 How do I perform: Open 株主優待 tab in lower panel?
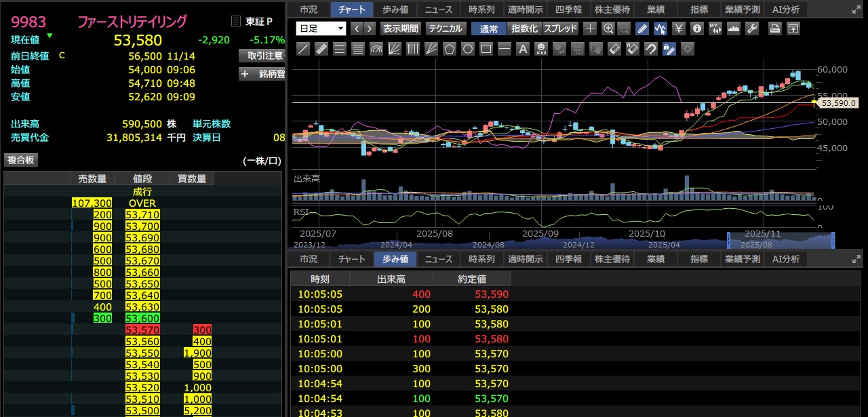coord(612,259)
